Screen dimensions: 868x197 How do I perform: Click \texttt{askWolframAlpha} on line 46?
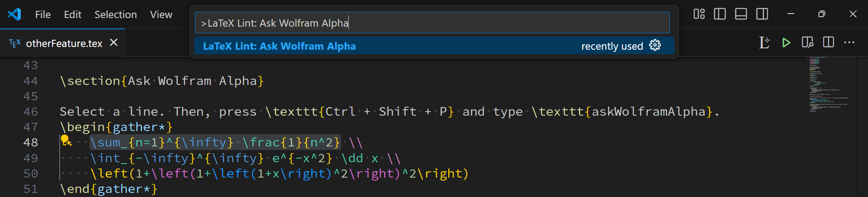pos(622,112)
